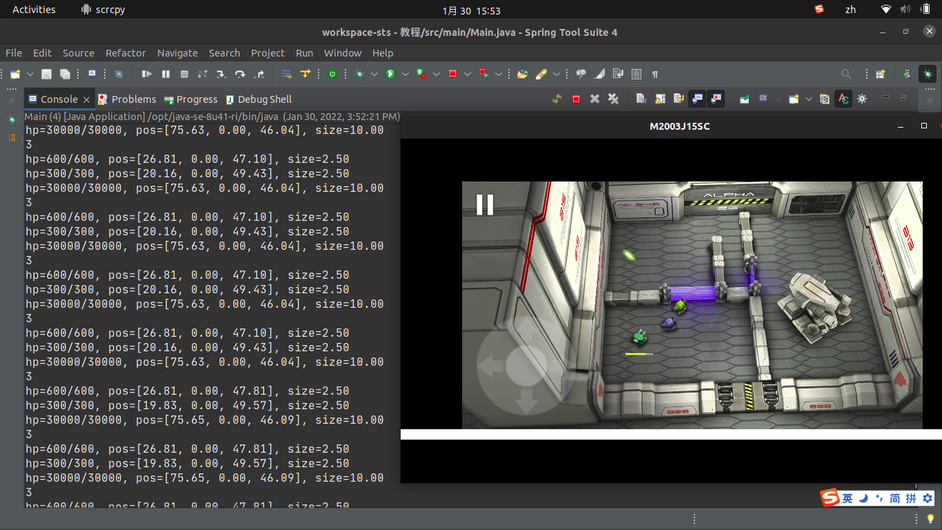Click the Save icon in the toolbar
This screenshot has width=942, height=530.
click(46, 74)
